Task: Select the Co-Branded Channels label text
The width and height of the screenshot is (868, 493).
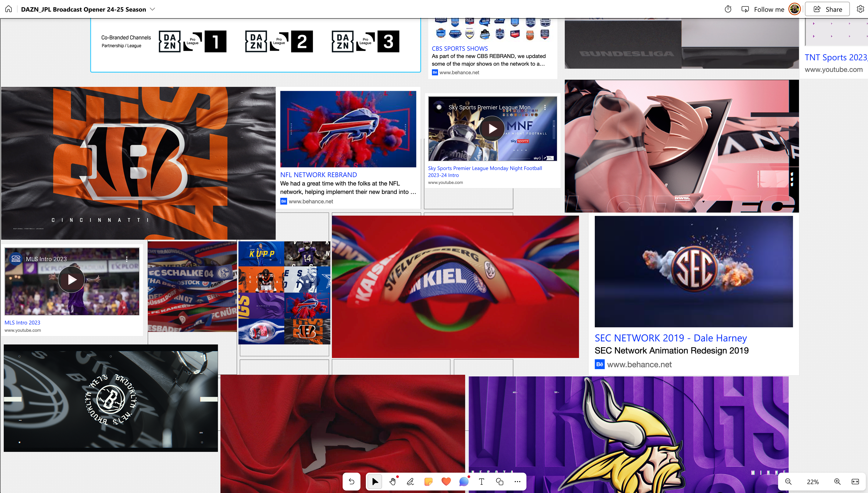Action: pyautogui.click(x=126, y=38)
